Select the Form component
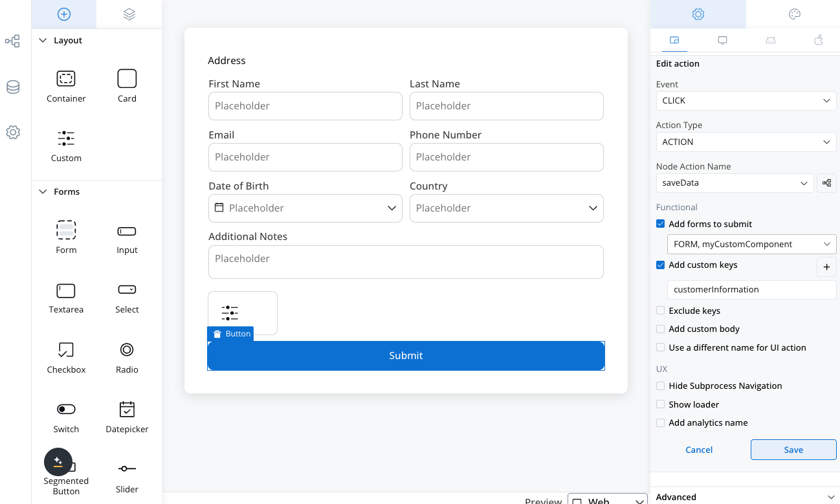Image resolution: width=840 pixels, height=504 pixels. [x=66, y=237]
